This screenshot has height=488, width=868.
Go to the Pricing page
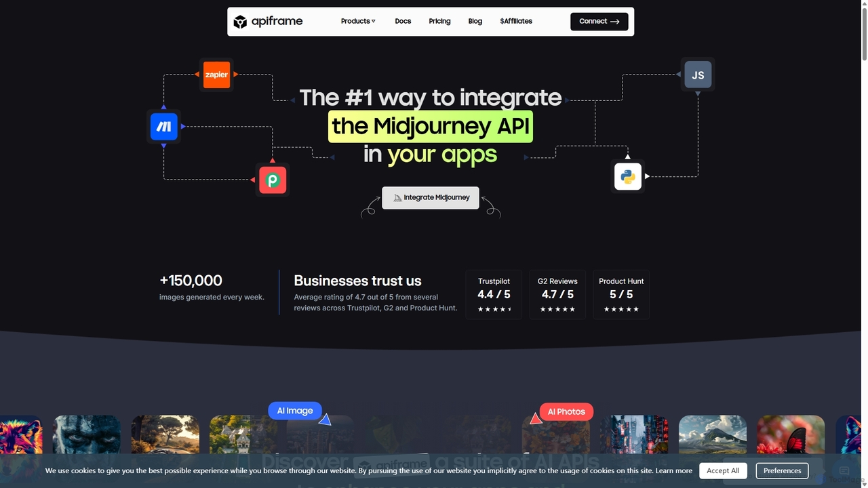click(x=439, y=21)
